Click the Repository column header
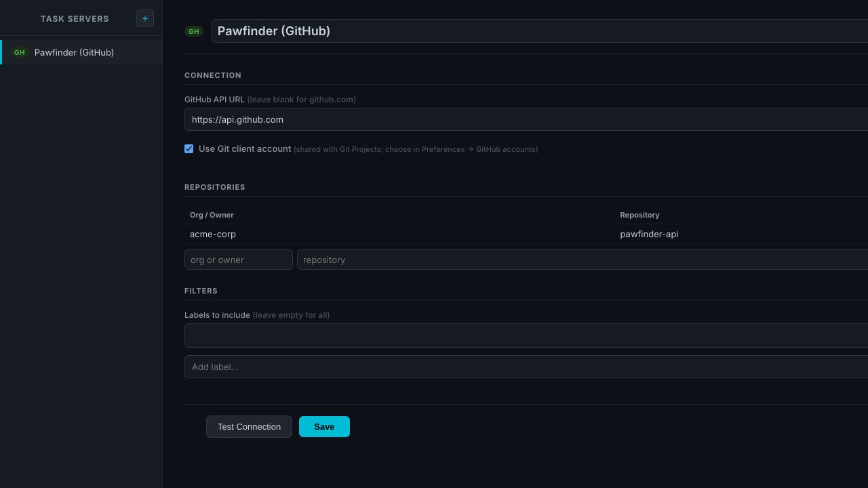Image resolution: width=868 pixels, height=488 pixels. (x=639, y=215)
